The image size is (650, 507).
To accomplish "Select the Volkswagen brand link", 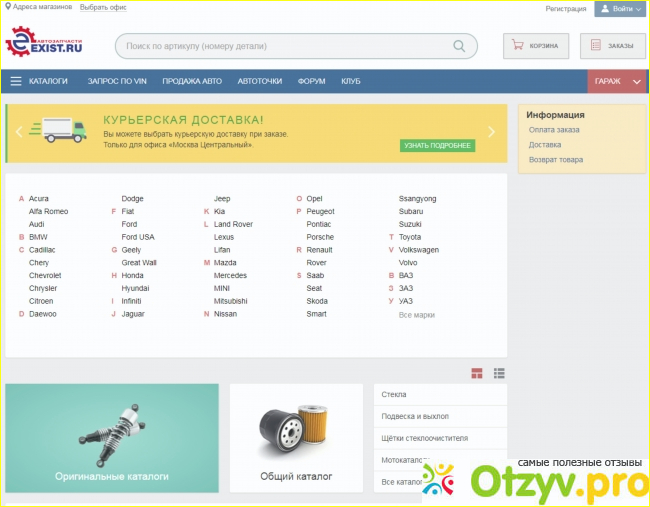I will pyautogui.click(x=418, y=250).
